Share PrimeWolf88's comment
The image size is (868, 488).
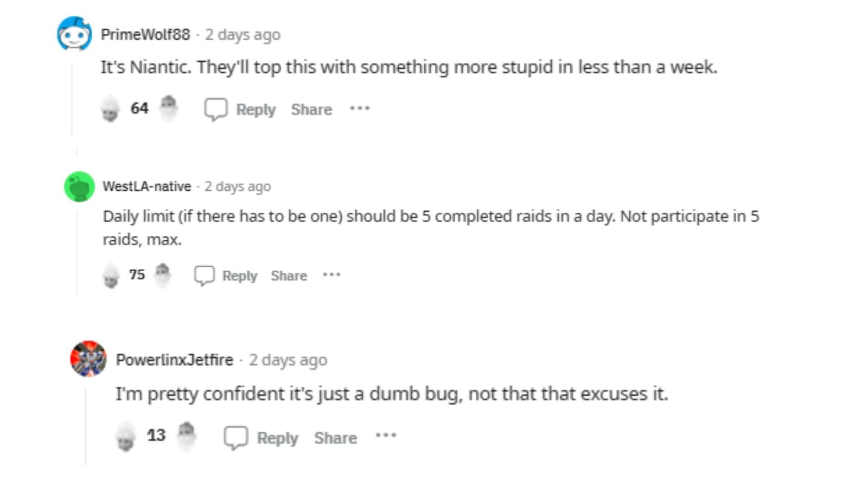[311, 110]
